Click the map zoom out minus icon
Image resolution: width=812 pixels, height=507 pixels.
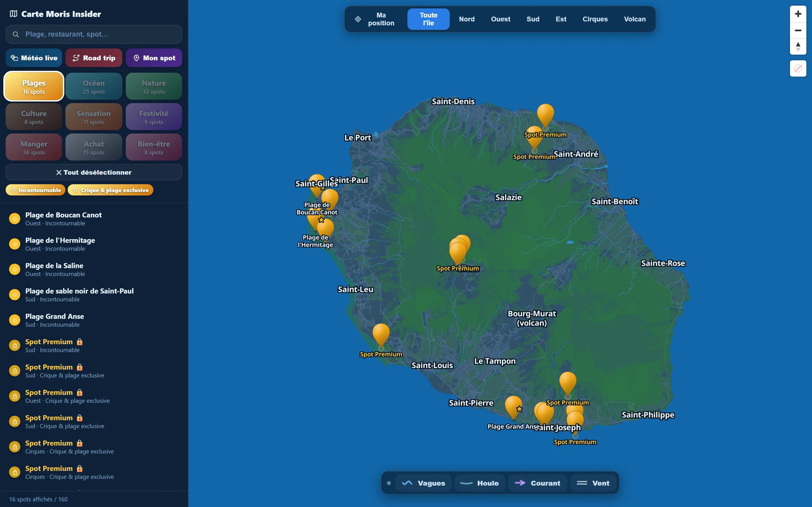tap(798, 30)
